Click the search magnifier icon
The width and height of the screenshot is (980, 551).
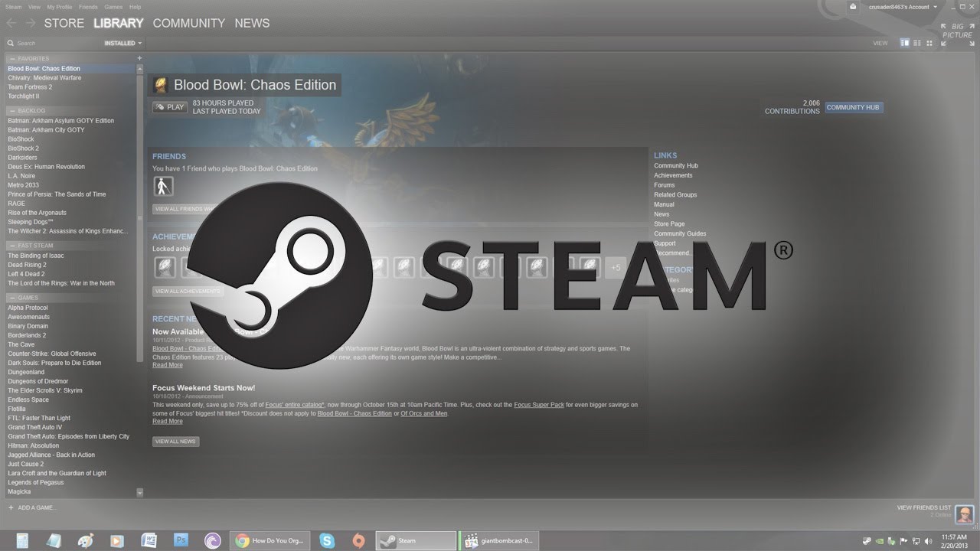tap(11, 44)
